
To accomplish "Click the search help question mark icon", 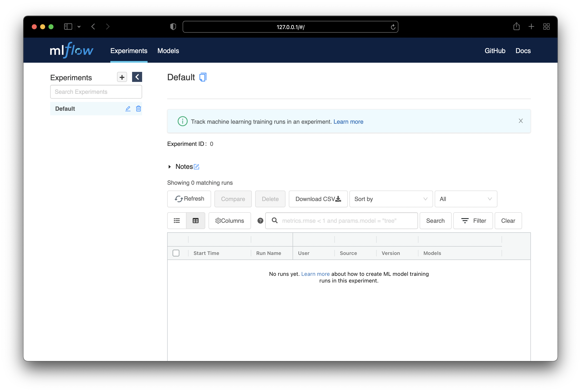I will [260, 220].
